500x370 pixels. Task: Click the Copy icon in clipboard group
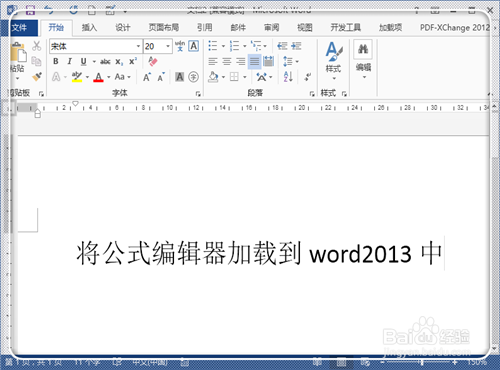[36, 61]
